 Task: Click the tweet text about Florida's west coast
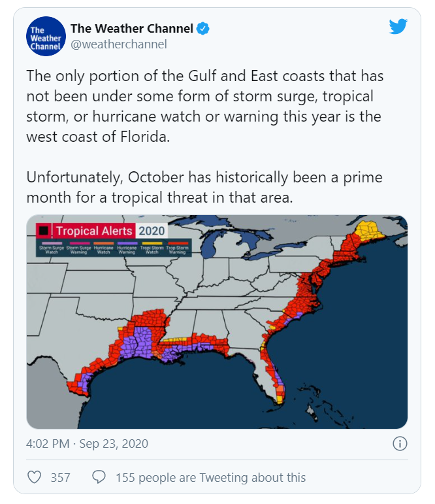point(204,107)
